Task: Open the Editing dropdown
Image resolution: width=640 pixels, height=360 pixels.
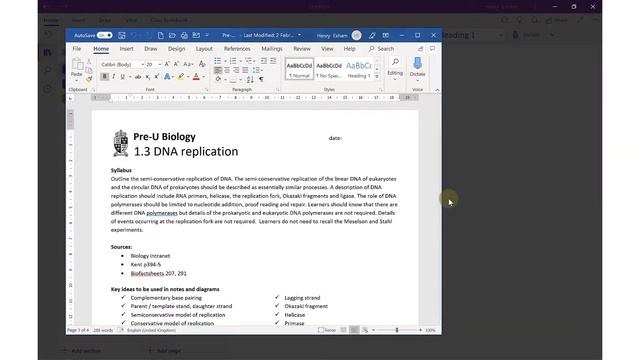Action: [395, 69]
